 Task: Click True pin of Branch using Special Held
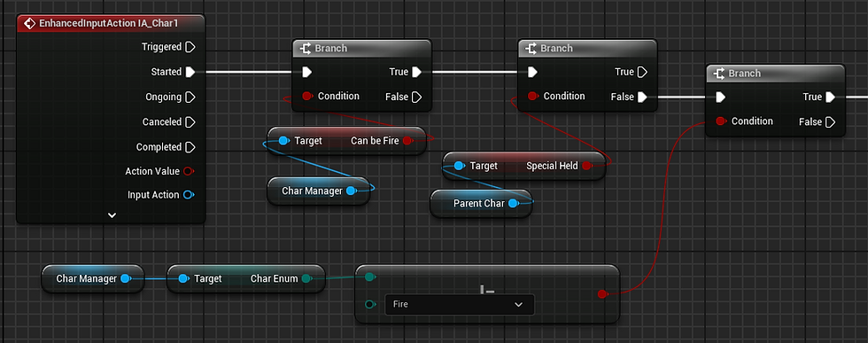pyautogui.click(x=642, y=72)
